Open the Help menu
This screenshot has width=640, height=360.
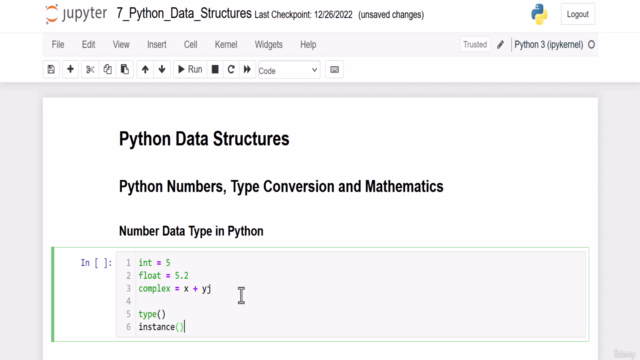click(308, 44)
